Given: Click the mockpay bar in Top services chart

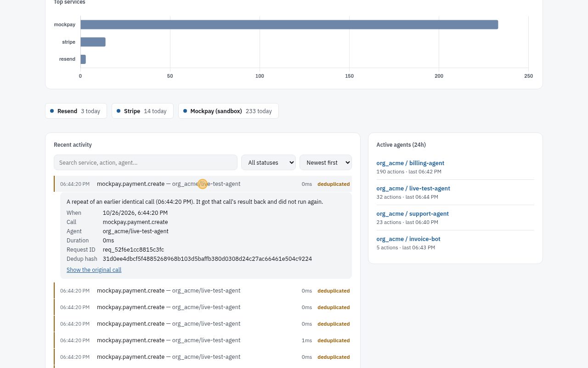Looking at the screenshot, I should (x=289, y=24).
